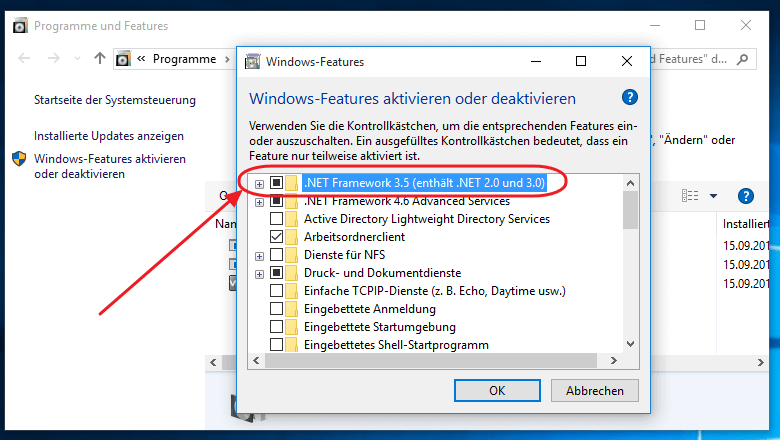
Task: Enable Eingebettete Startumgebung checkbox
Action: coord(277,327)
